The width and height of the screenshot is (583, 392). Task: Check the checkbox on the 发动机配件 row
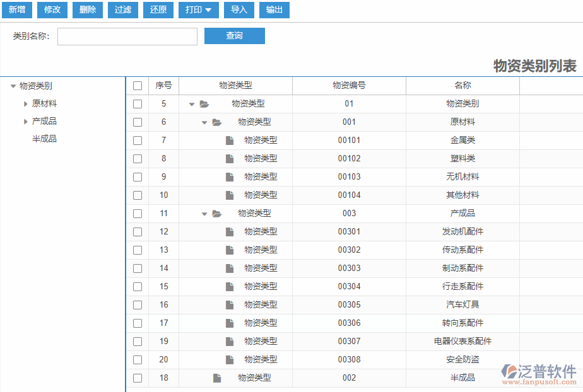pos(137,231)
